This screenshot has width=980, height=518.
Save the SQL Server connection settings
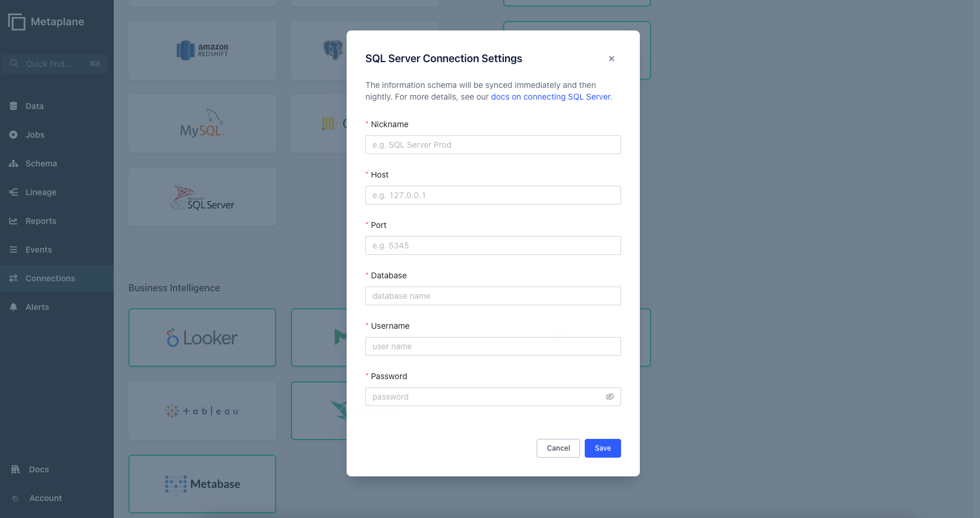(603, 448)
